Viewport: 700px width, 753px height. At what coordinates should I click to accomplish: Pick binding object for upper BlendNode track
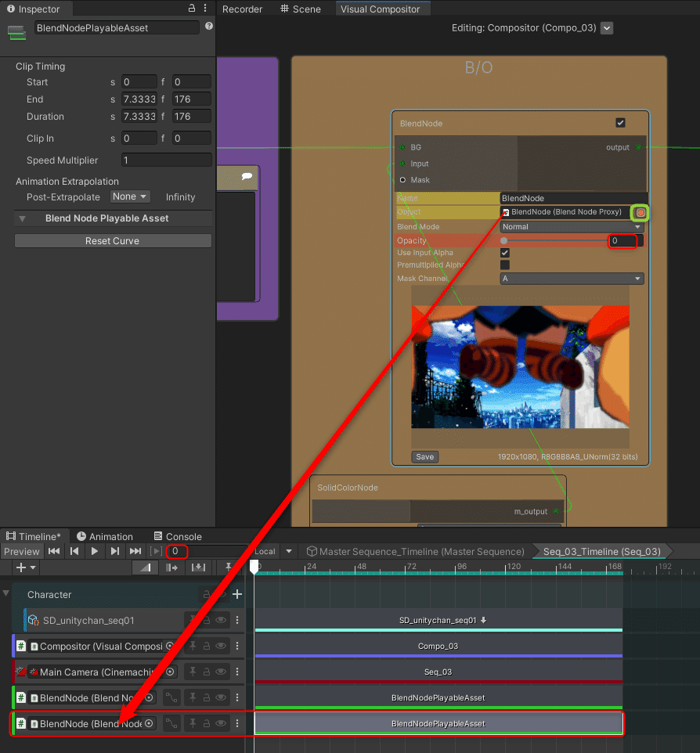tap(149, 697)
